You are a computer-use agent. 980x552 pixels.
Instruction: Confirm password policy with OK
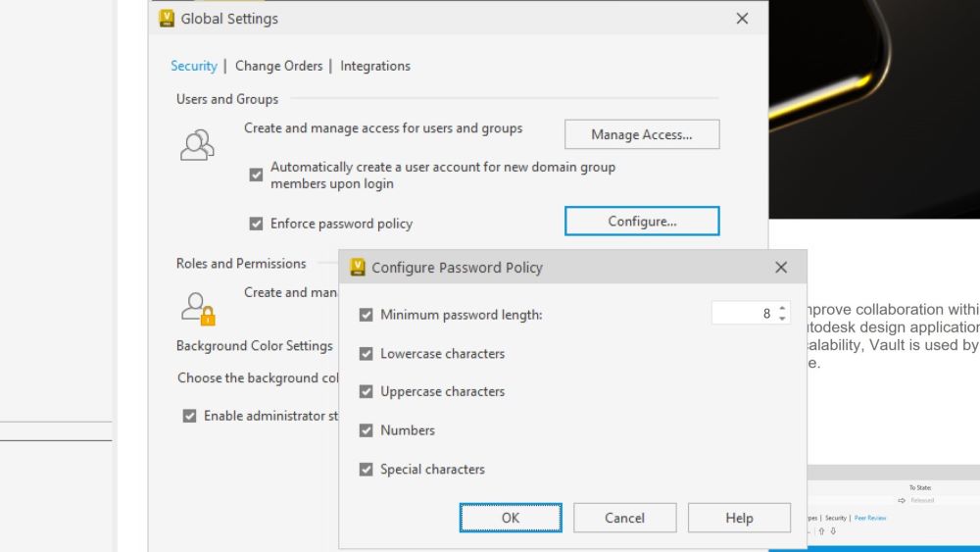[x=511, y=518]
